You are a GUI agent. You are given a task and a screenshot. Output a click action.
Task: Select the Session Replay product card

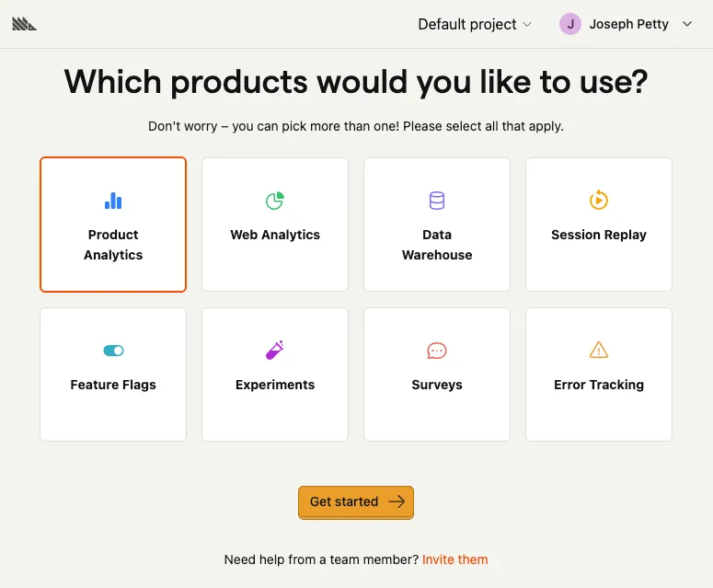click(599, 225)
